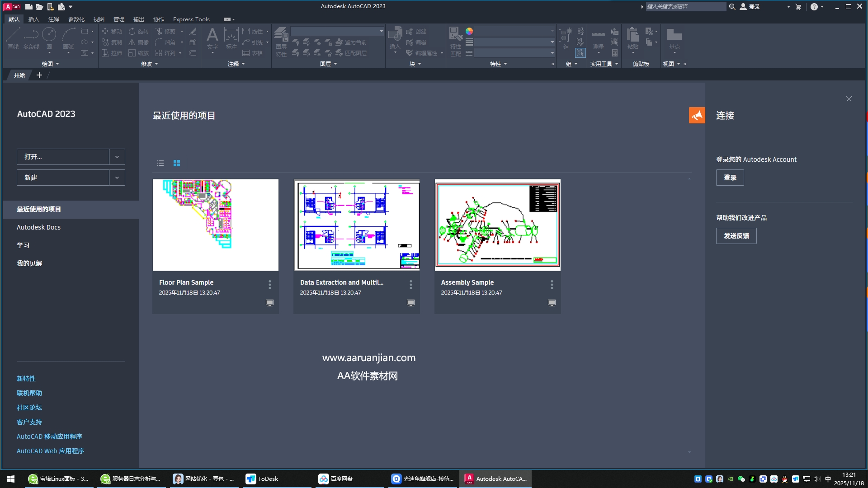Click the 登录 (Sign in) button
Screen dimensions: 868x488
click(730, 178)
